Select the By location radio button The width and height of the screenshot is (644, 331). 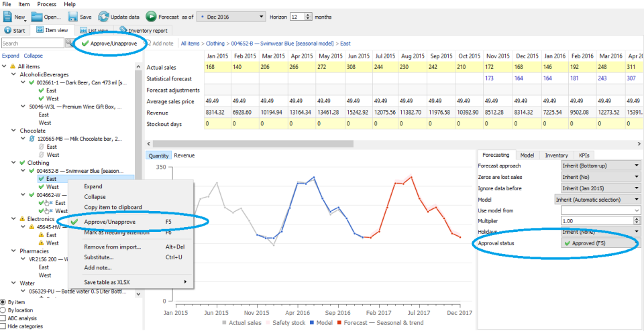pos(3,310)
